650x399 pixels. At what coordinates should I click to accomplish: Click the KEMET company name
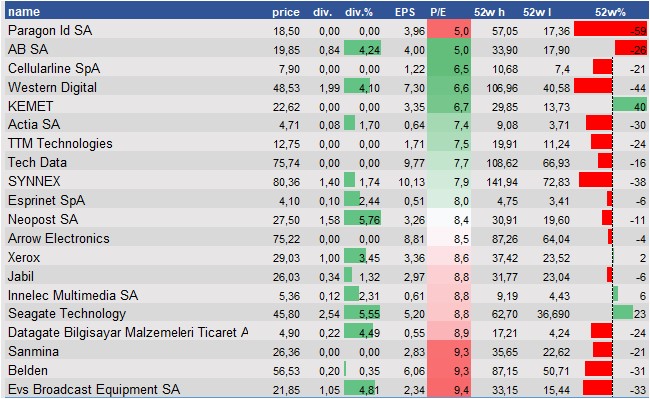click(x=30, y=106)
